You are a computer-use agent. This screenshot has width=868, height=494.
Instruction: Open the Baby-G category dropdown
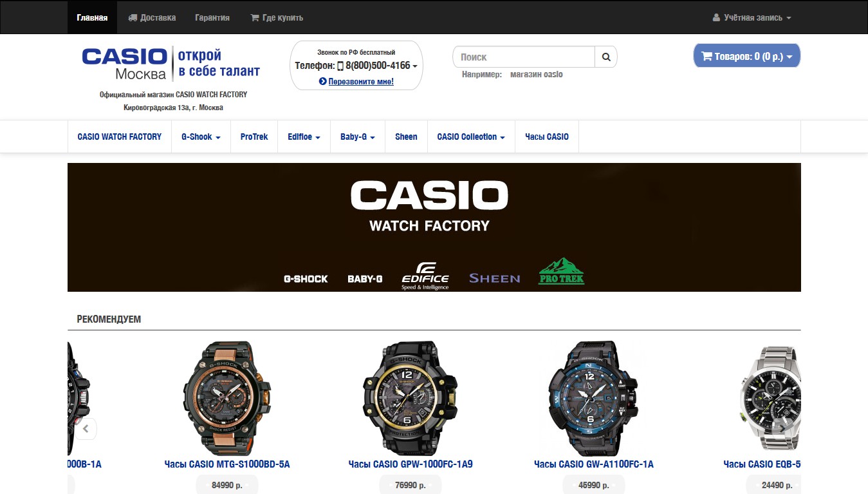[358, 137]
